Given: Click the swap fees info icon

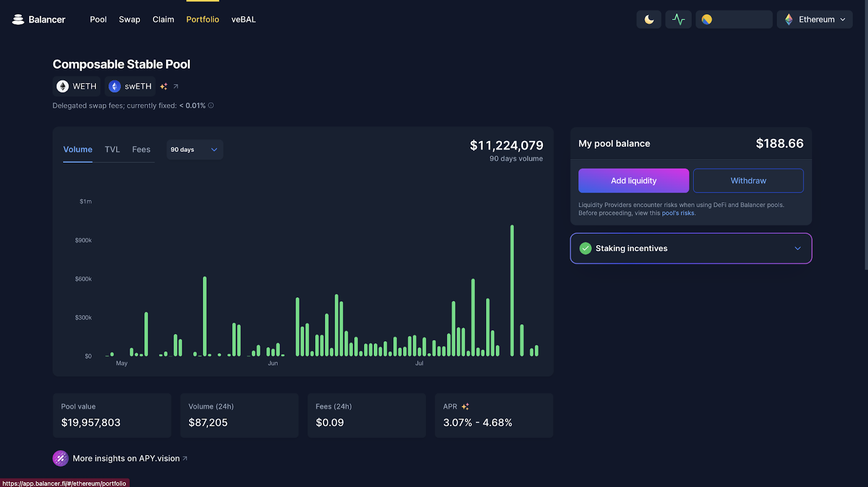Looking at the screenshot, I should [211, 105].
